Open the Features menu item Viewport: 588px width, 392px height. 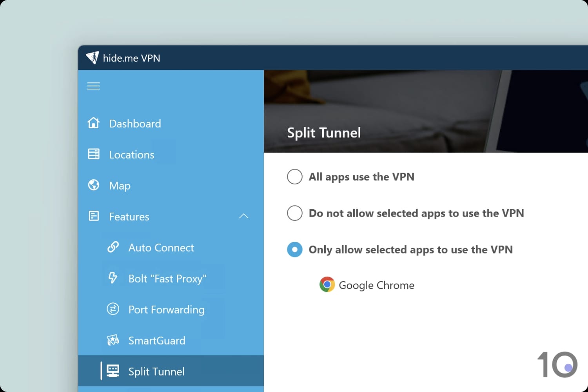tap(129, 217)
